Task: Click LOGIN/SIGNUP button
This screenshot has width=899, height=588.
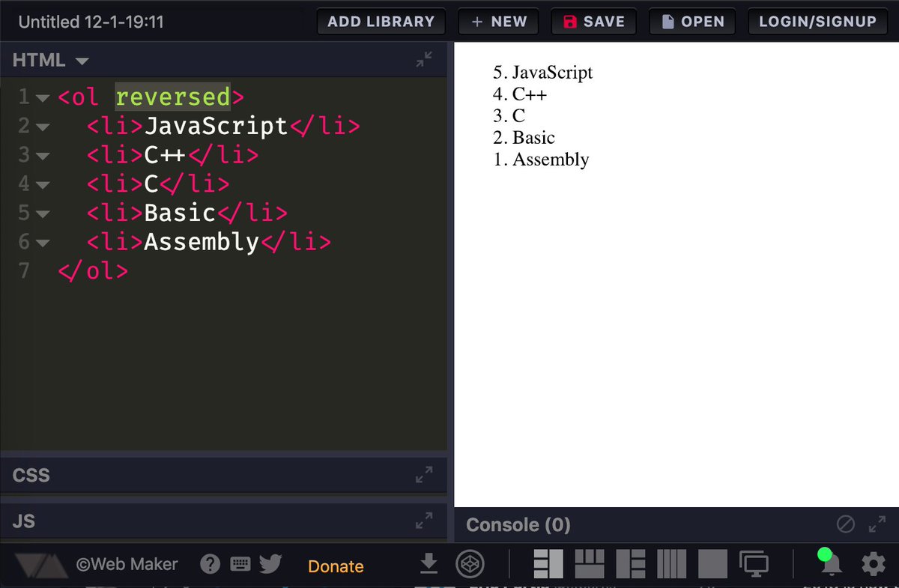Action: pos(817,22)
